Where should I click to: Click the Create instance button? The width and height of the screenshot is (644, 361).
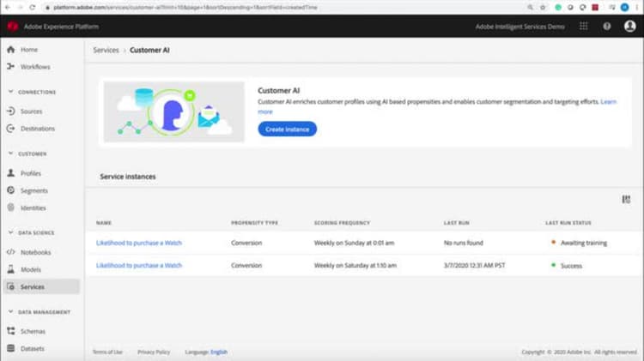pos(287,129)
